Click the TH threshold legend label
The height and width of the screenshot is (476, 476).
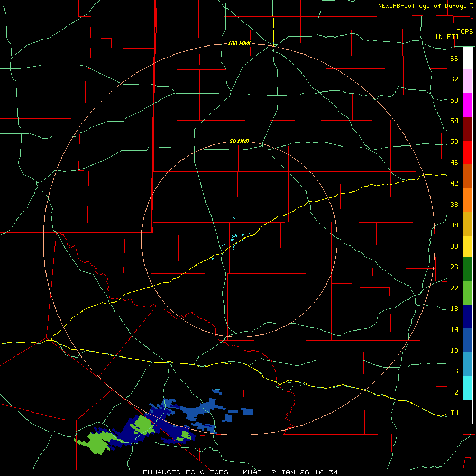click(x=454, y=413)
